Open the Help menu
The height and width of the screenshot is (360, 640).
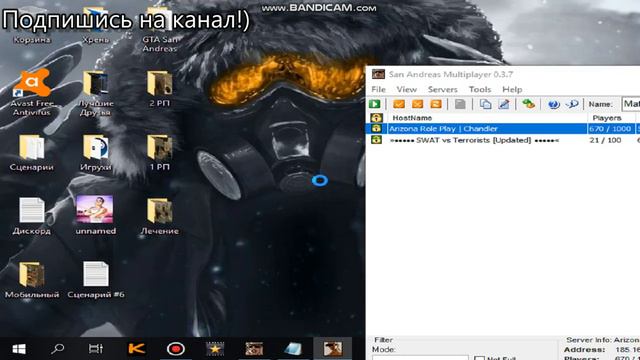coord(512,89)
